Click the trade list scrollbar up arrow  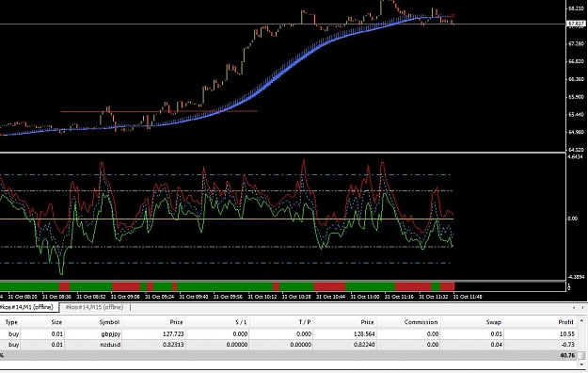581,321
